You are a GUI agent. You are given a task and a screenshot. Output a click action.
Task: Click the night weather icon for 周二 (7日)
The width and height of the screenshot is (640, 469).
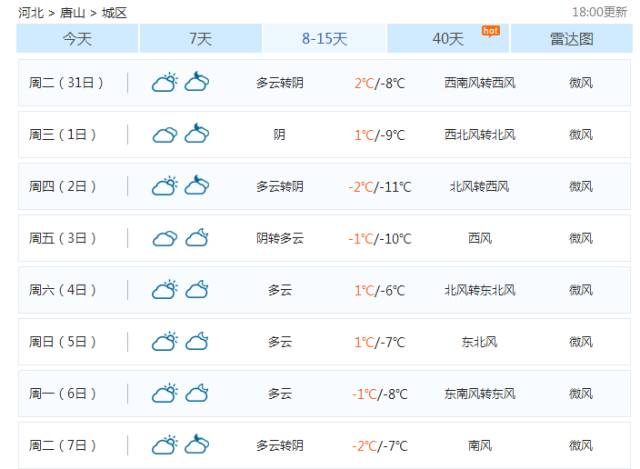click(x=197, y=445)
